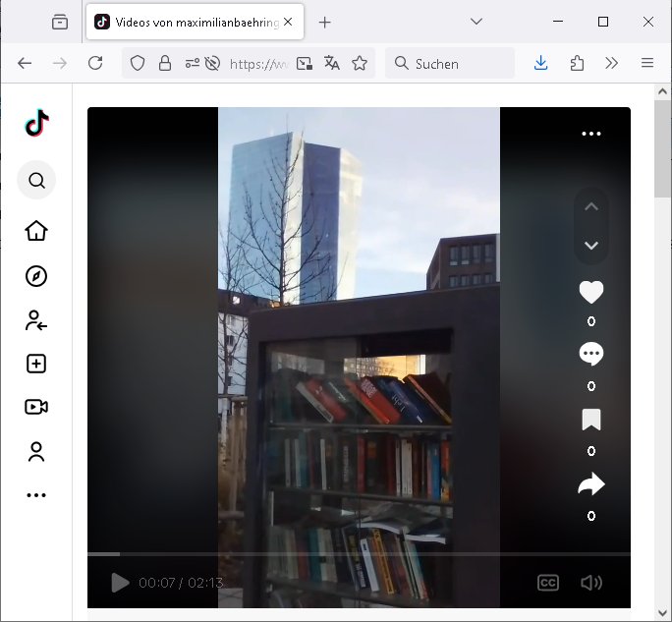Open the comments on the video
Viewport: 672px width, 622px height.
coord(590,355)
